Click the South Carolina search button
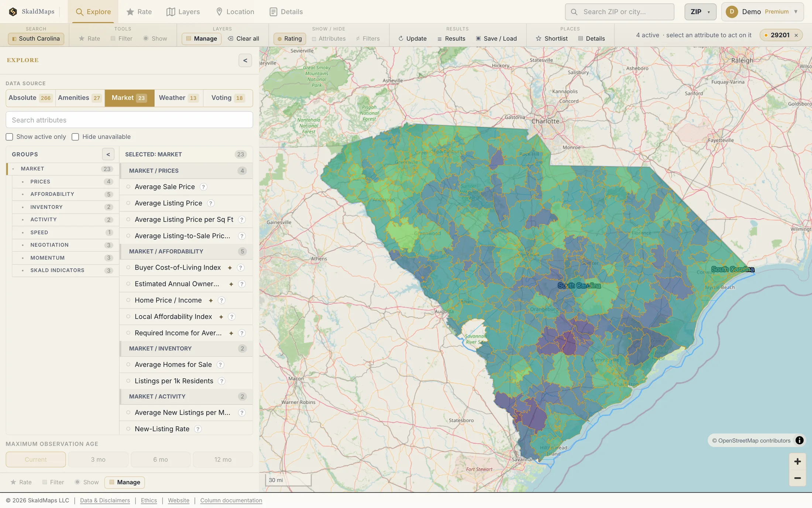The width and height of the screenshot is (812, 508). click(36, 38)
